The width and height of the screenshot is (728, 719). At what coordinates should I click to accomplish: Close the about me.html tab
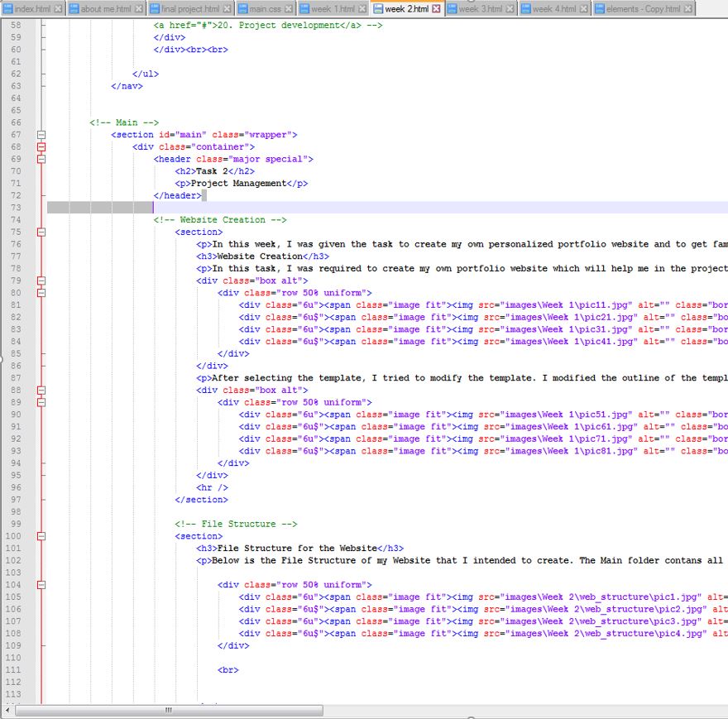point(139,9)
